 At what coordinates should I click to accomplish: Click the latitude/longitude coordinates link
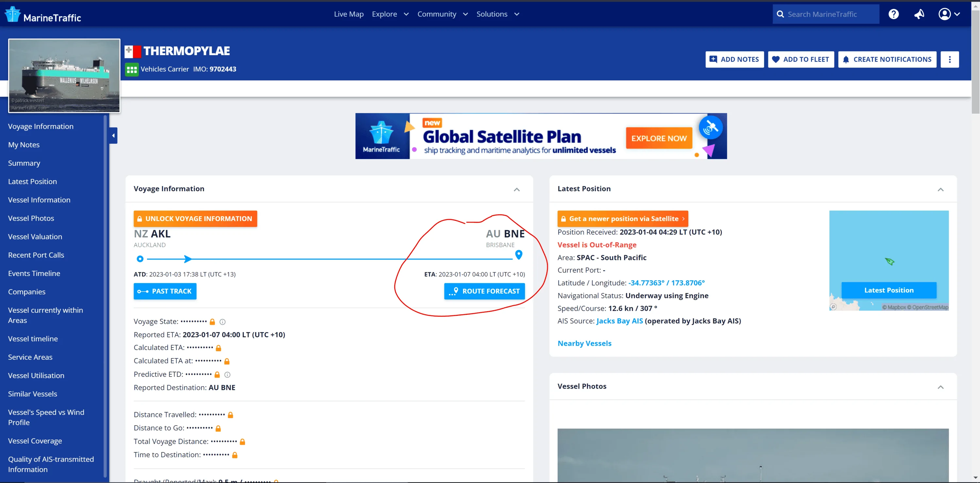click(666, 283)
